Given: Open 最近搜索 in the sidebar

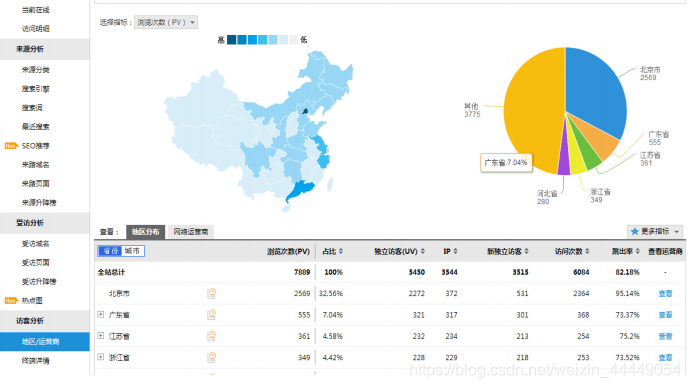Looking at the screenshot, I should (x=36, y=127).
